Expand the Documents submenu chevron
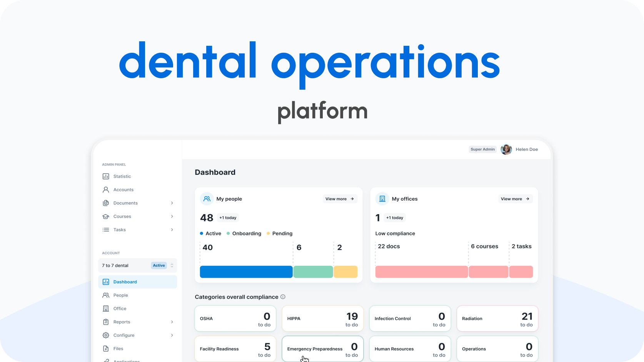The width and height of the screenshot is (644, 362). (x=172, y=203)
